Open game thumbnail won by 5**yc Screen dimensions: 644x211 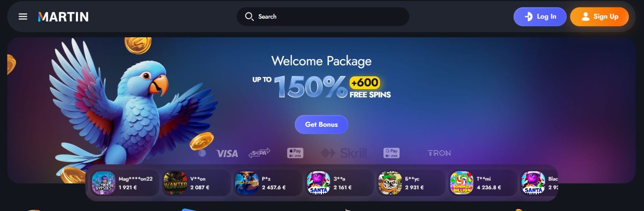point(390,183)
